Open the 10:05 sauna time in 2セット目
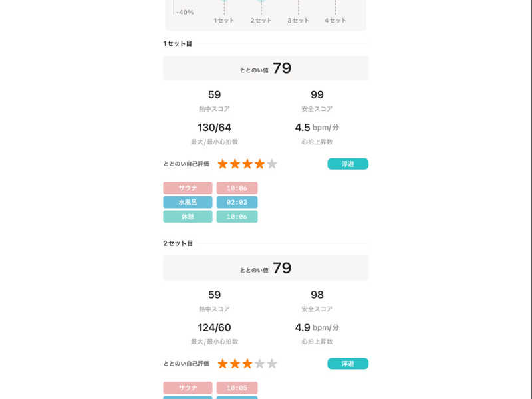 point(237,388)
